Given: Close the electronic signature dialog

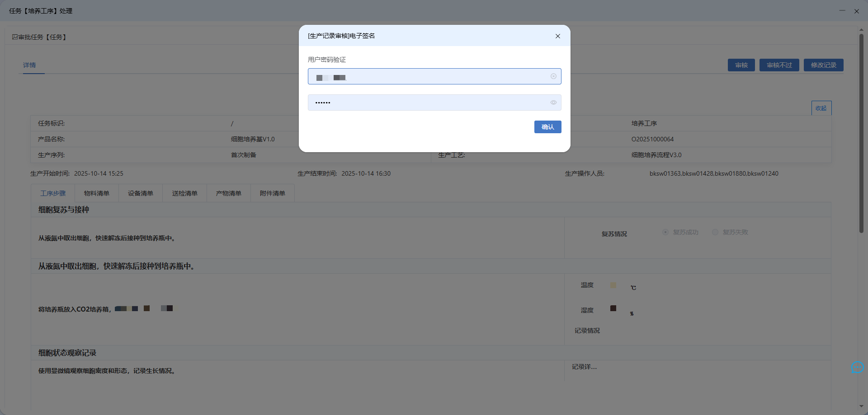Looking at the screenshot, I should (557, 36).
